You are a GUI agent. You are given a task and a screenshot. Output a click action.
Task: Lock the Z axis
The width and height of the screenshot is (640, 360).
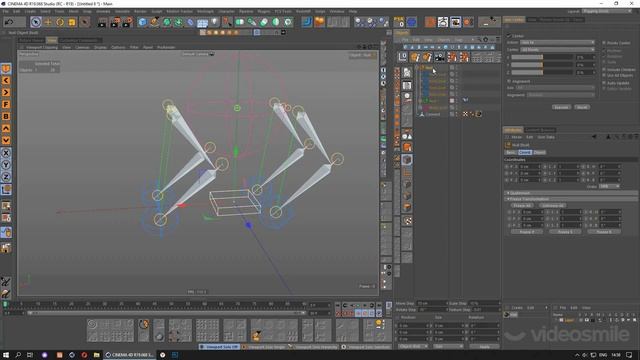pos(6,177)
